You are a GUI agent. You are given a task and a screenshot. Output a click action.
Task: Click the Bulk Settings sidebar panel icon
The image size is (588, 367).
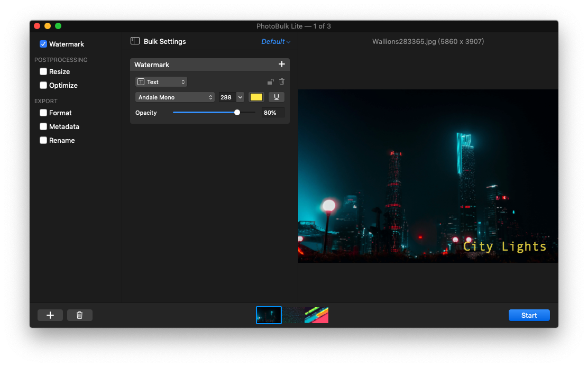click(135, 41)
